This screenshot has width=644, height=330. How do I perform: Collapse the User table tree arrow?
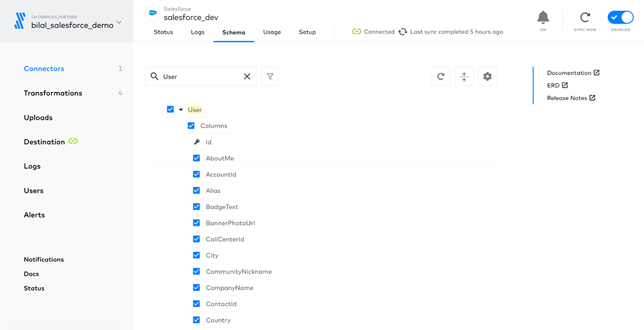click(181, 110)
